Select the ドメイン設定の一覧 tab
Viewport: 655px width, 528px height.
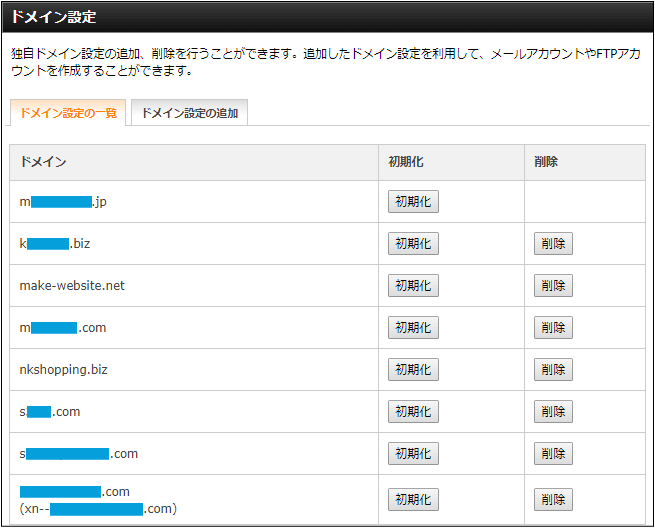tap(68, 113)
